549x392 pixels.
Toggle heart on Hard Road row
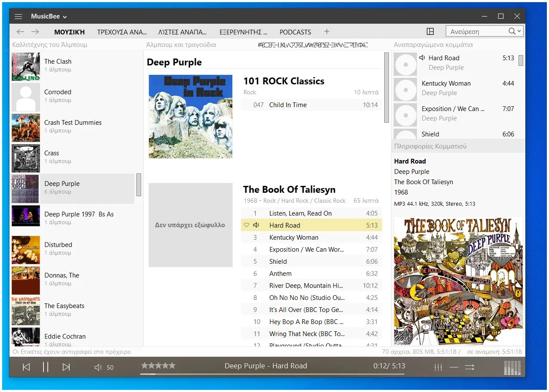247,225
